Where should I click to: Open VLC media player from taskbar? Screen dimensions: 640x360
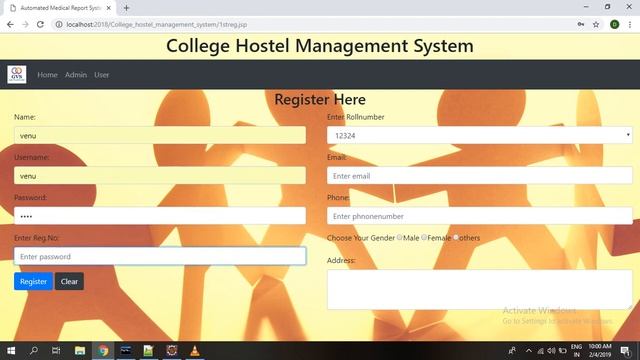pyautogui.click(x=195, y=351)
